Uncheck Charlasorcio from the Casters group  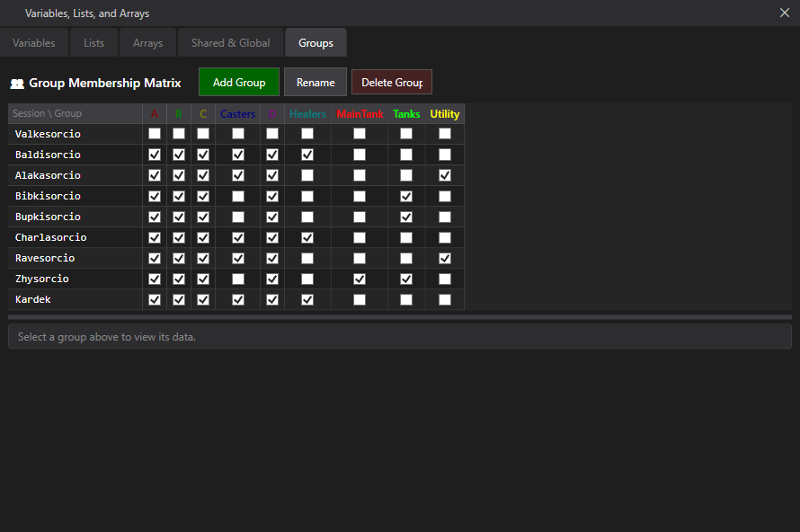[x=238, y=237]
